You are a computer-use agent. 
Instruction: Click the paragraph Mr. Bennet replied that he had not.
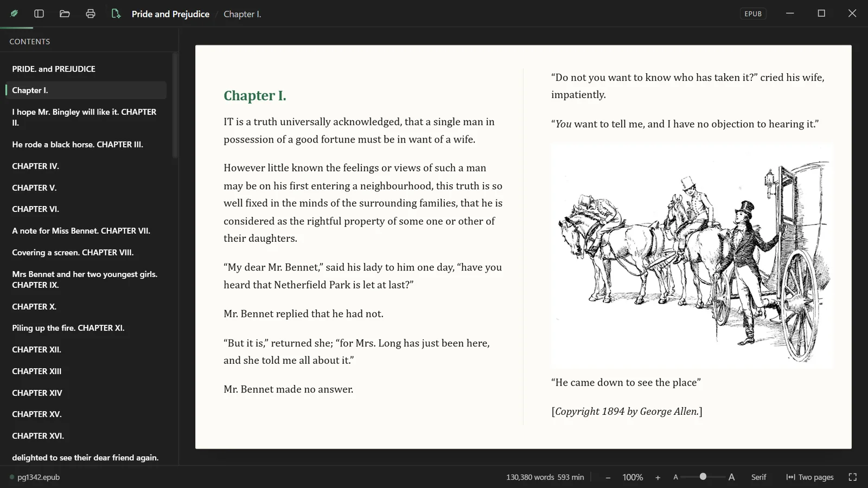coord(304,313)
